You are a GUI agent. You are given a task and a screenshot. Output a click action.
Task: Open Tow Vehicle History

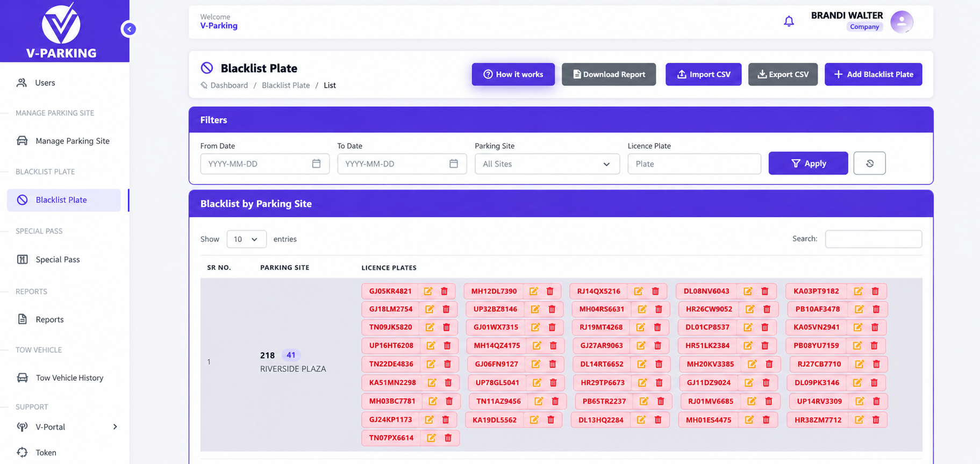click(x=69, y=378)
